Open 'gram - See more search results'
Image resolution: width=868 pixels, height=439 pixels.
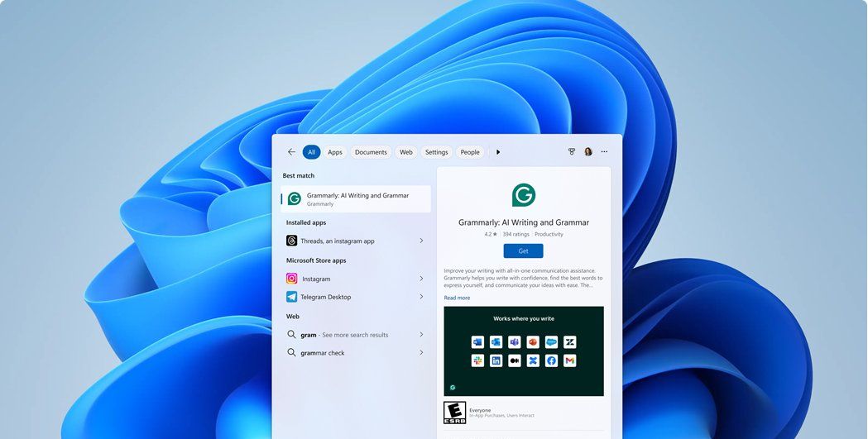[356, 335]
